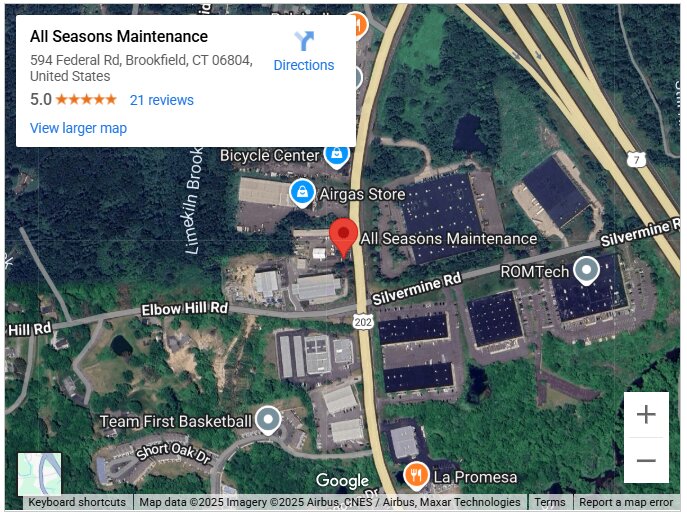Screen dimensions: 687x513
Task: Click the Route 7 highway shield
Action: [636, 159]
